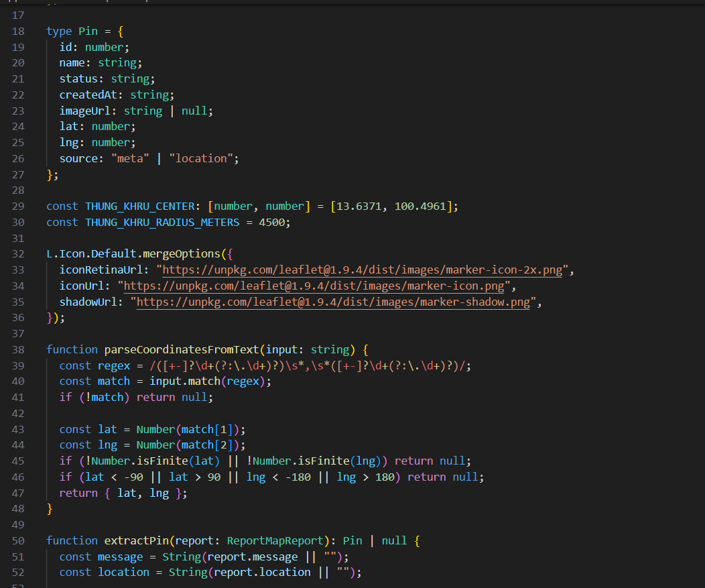
Task: Click 'THUNG_KHRU_CENTER' constant name
Action: 140,207
